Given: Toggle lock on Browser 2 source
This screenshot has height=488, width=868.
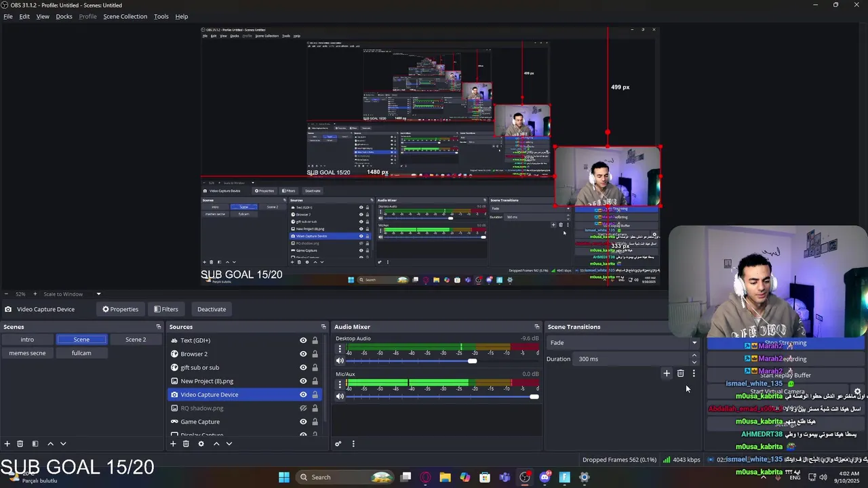Looking at the screenshot, I should [315, 354].
